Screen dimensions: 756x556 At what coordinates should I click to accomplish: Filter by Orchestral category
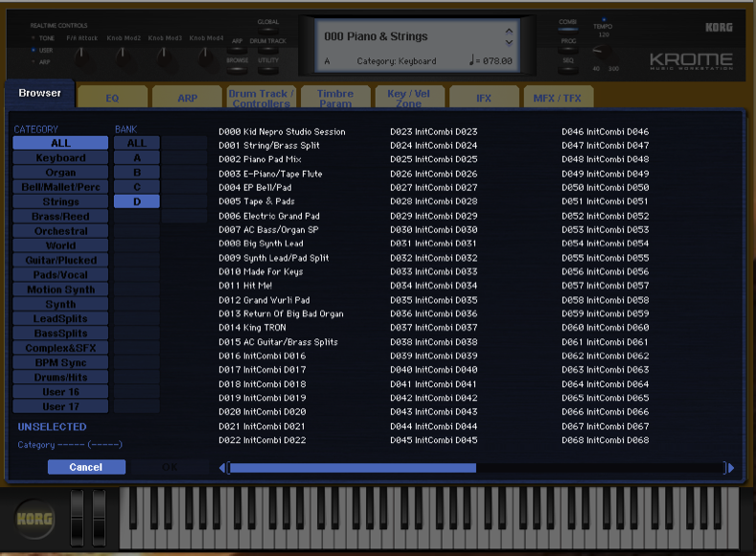60,230
